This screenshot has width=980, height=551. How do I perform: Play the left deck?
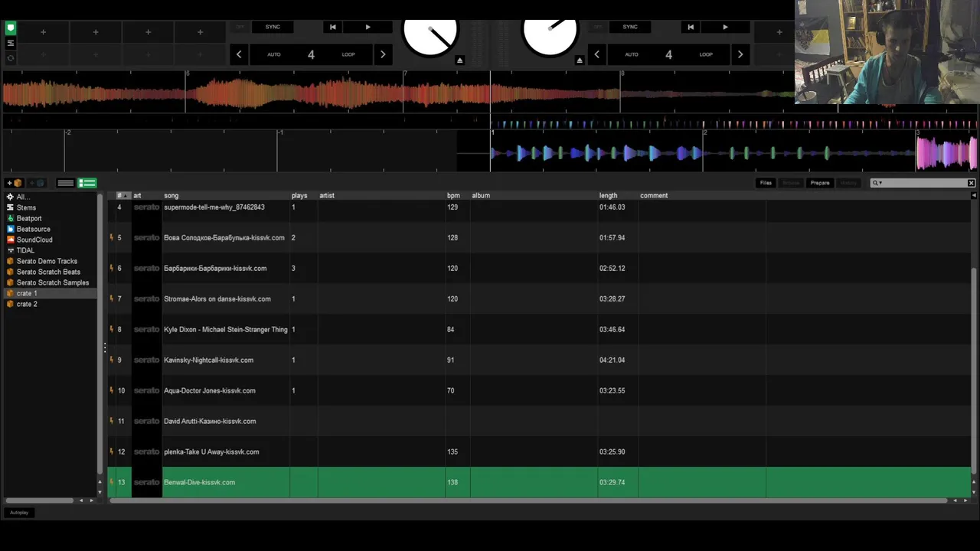367,27
